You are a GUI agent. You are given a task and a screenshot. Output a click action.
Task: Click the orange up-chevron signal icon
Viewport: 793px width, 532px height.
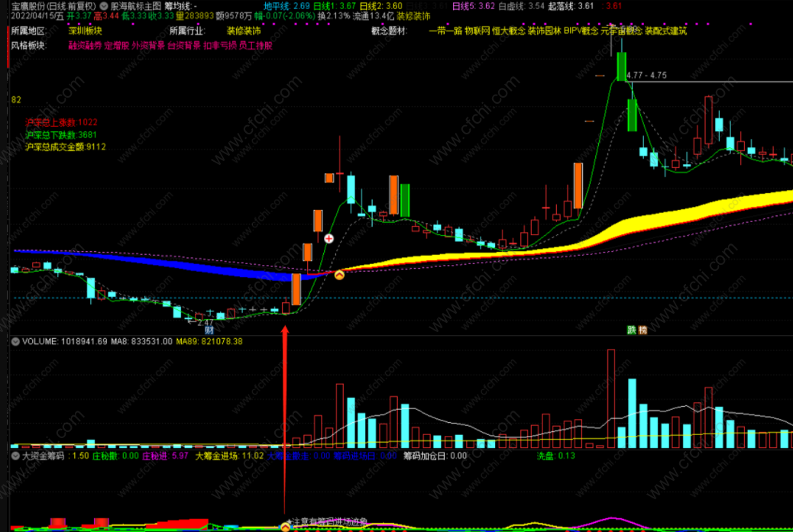coord(339,274)
